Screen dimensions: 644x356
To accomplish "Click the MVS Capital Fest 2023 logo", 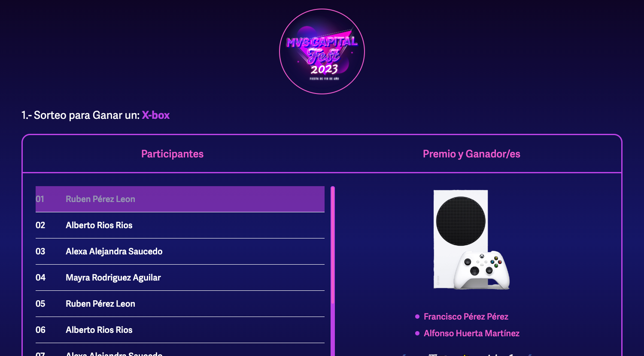I will click(322, 51).
